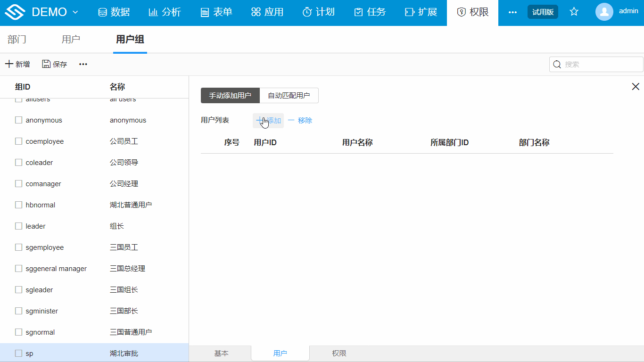Open the 扩展 module
The height and width of the screenshot is (362, 644).
pos(421,12)
